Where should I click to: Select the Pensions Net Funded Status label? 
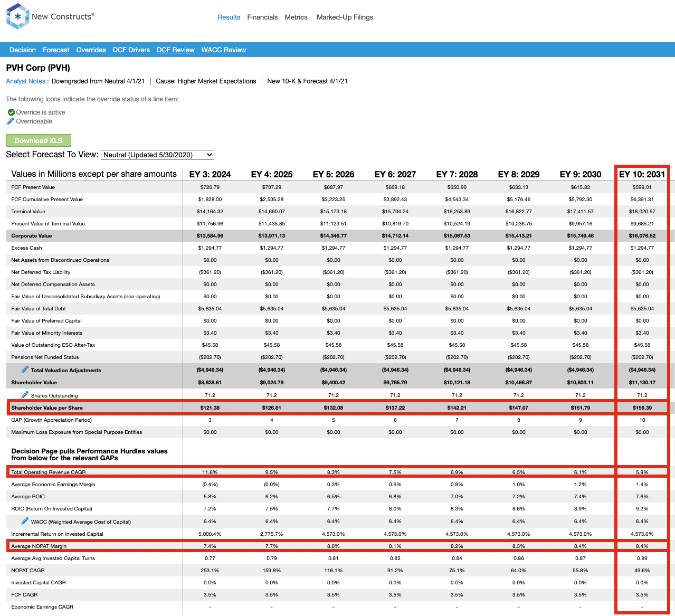[45, 357]
